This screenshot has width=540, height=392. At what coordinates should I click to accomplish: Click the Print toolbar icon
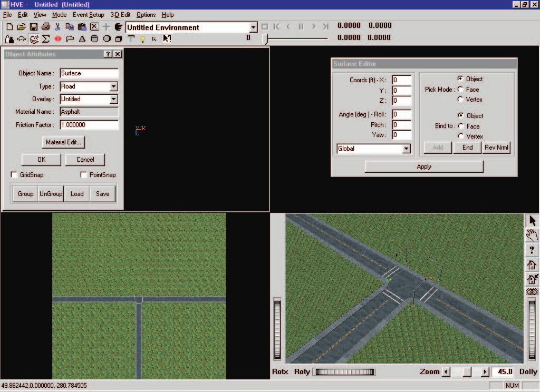(45, 27)
